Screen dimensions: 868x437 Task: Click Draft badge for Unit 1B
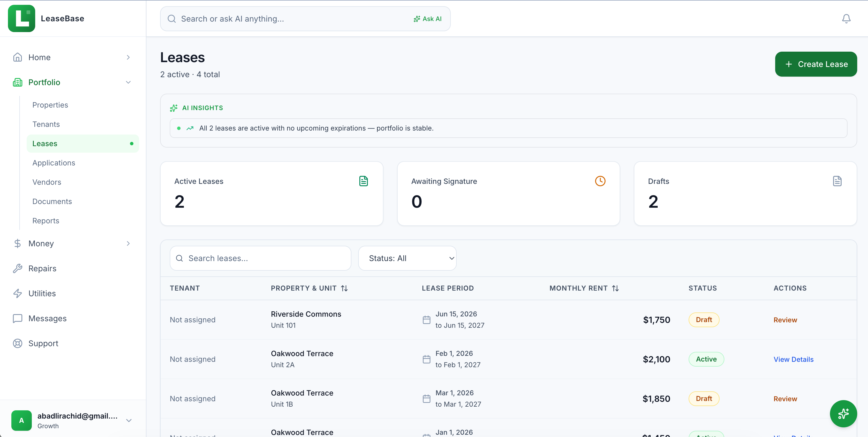coord(704,399)
